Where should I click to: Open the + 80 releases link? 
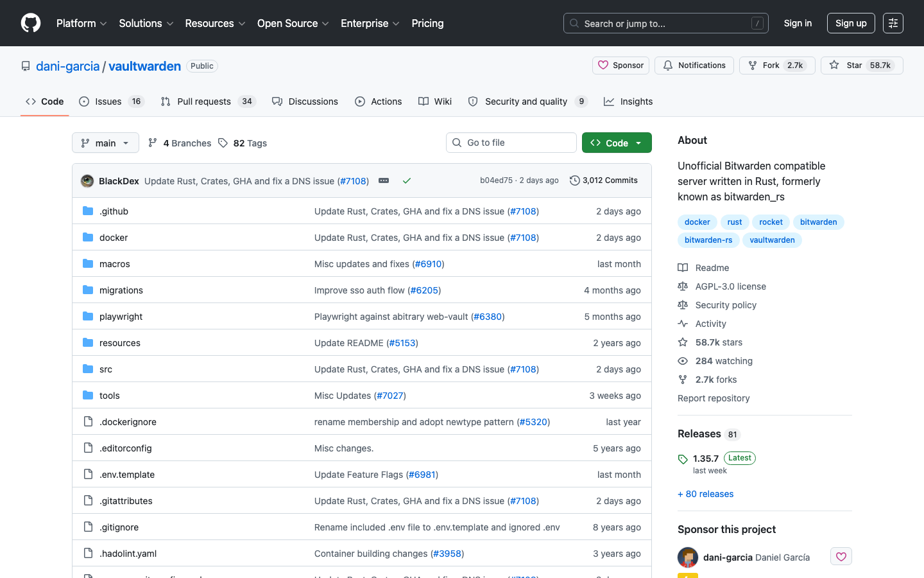[x=705, y=494]
